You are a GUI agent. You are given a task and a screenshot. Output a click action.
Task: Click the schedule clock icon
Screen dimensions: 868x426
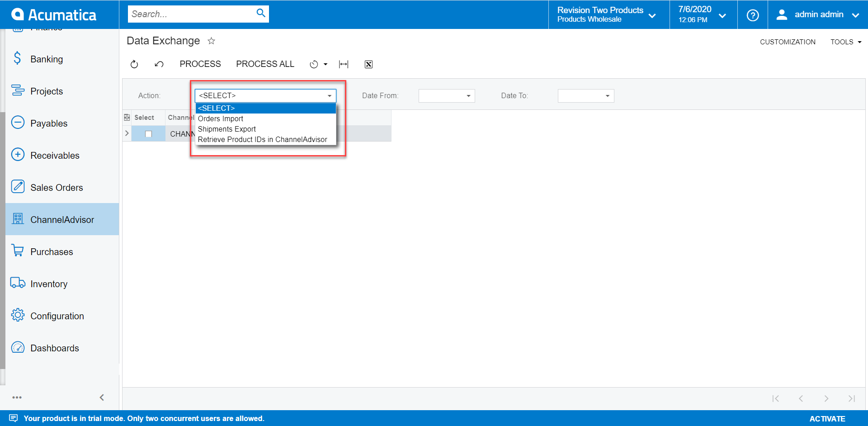(314, 64)
